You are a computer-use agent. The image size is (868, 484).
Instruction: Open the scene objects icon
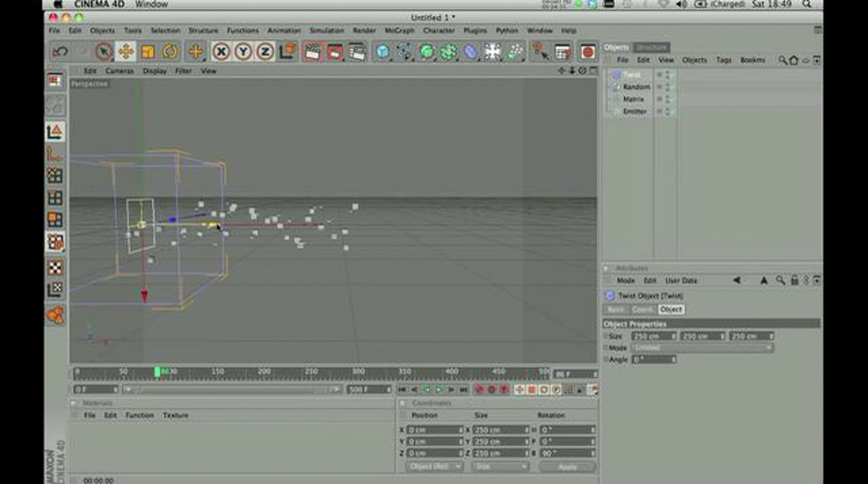(x=493, y=52)
